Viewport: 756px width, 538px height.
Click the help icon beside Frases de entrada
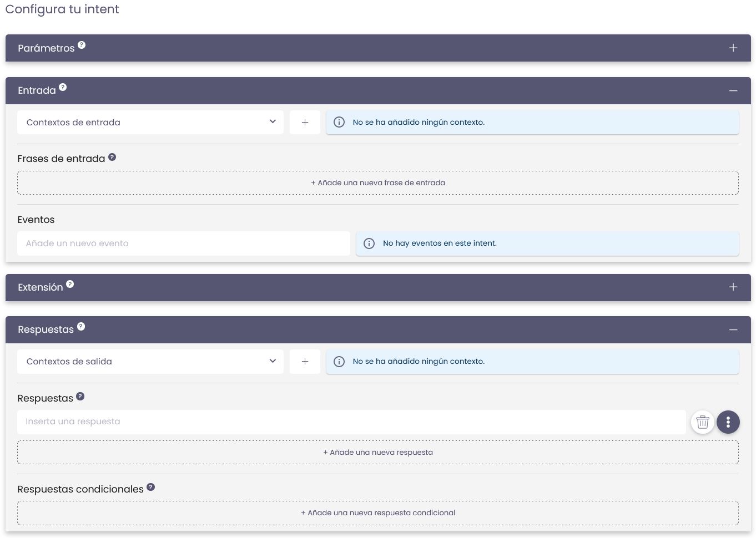pos(112,157)
